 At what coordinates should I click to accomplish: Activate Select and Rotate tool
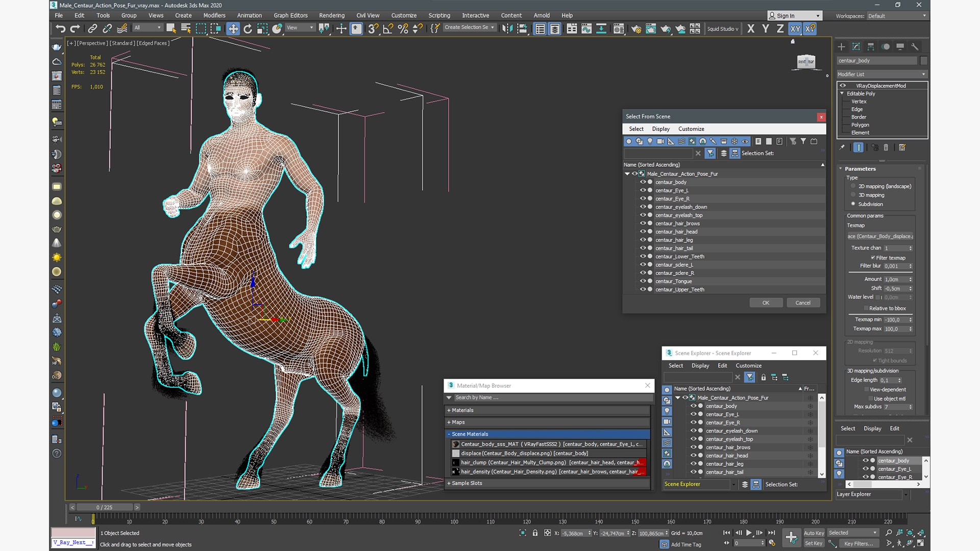[x=248, y=29]
